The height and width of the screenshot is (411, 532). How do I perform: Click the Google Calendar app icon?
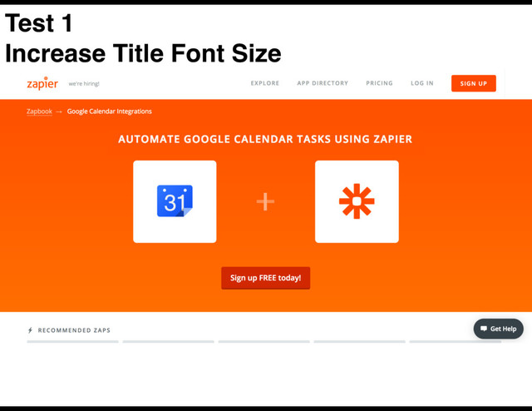tap(175, 201)
